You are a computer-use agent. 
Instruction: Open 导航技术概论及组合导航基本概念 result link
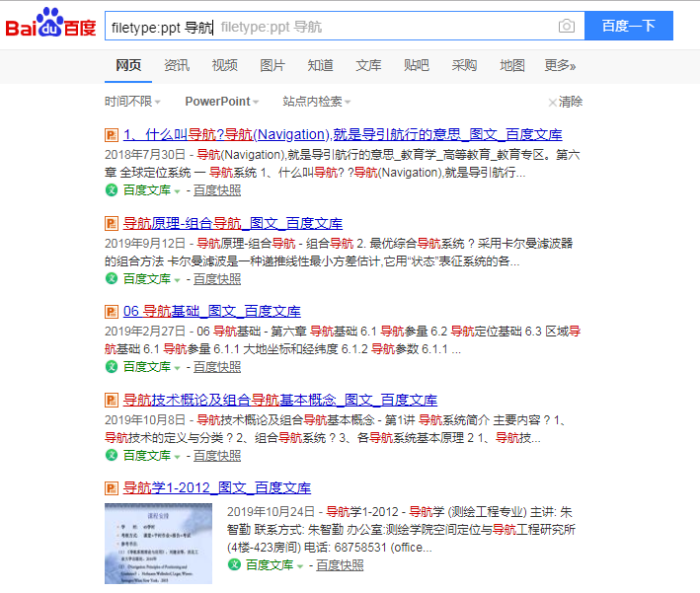pyautogui.click(x=279, y=400)
